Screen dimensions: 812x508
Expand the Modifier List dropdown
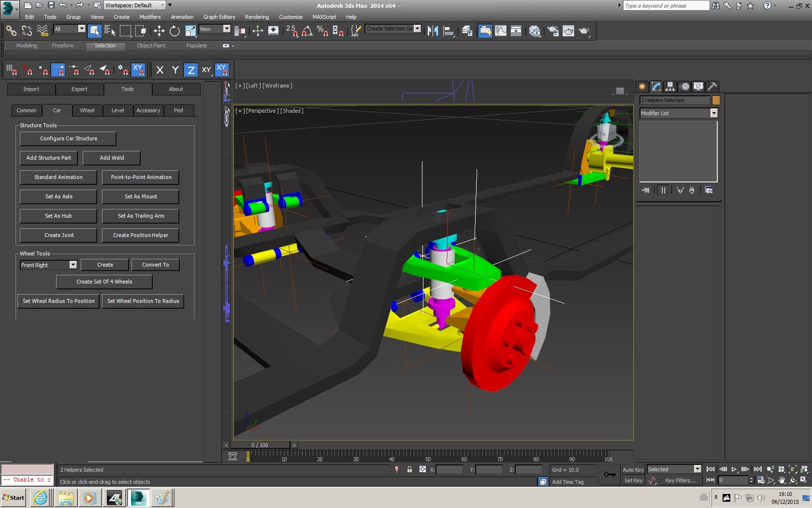[713, 113]
